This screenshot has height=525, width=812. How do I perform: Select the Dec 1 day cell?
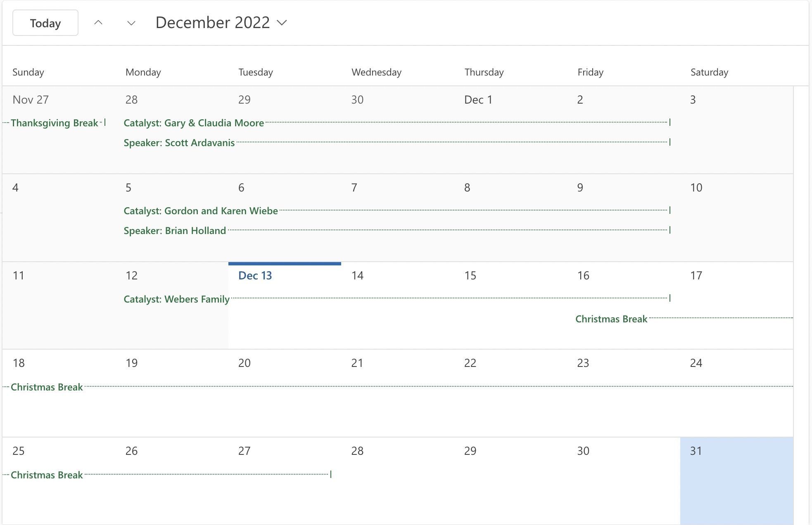510,130
